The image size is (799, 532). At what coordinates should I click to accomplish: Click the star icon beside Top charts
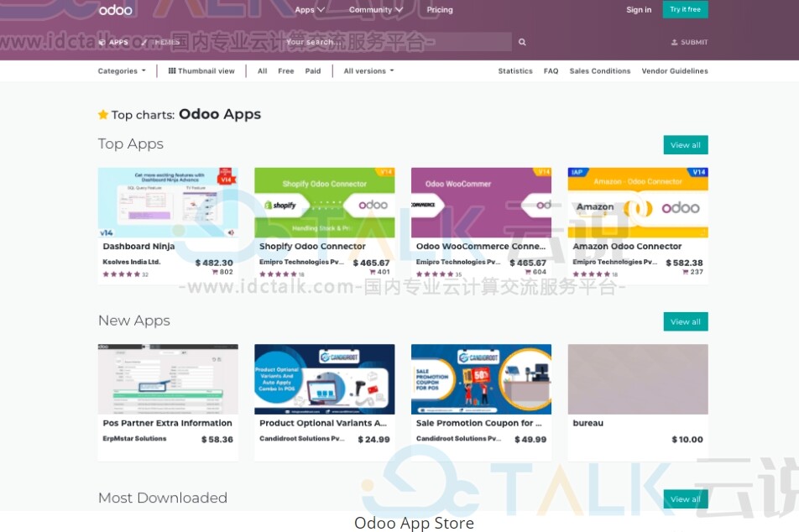[x=103, y=115]
